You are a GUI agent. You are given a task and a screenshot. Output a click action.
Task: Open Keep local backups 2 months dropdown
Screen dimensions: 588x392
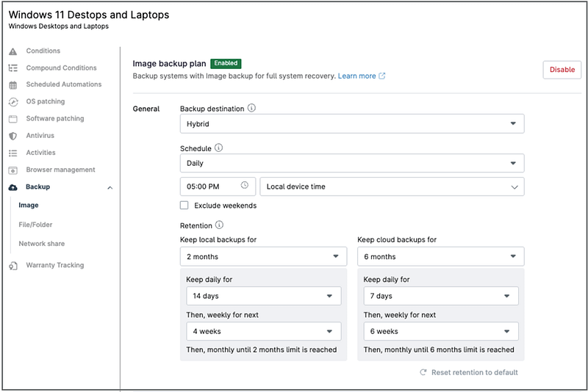pyautogui.click(x=264, y=256)
